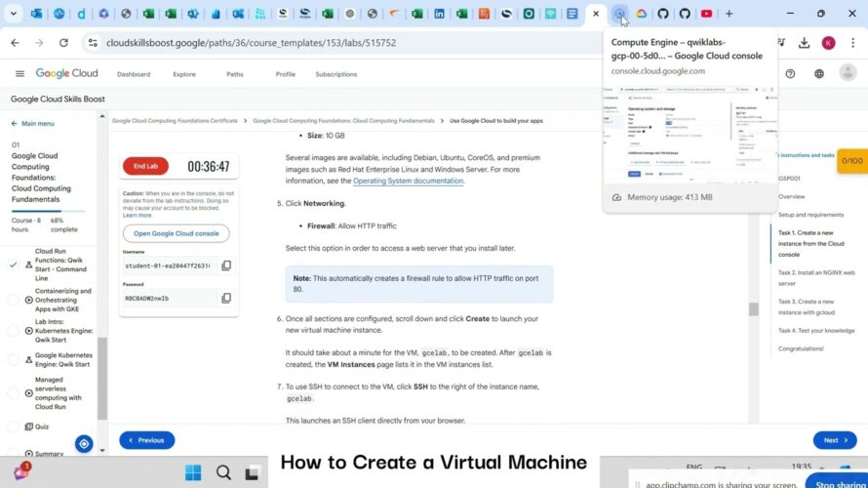Open Google Cloud Computing Foundations Certificate breadcrumb

(175, 121)
